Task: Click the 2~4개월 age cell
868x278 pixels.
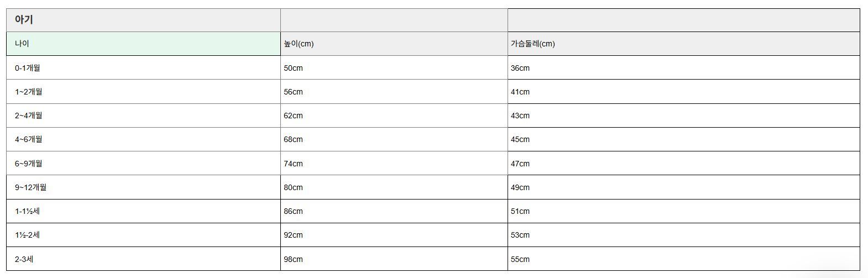Action: pyautogui.click(x=143, y=116)
